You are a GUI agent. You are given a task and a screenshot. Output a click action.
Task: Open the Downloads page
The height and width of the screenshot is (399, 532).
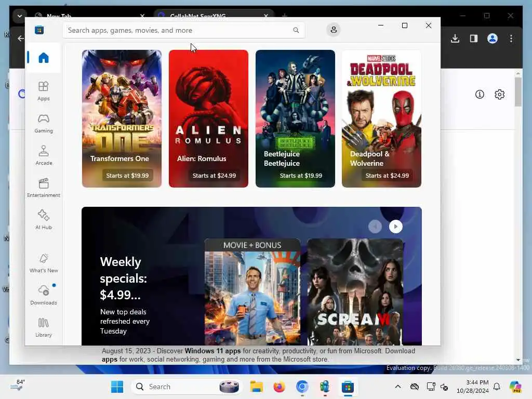[44, 295]
